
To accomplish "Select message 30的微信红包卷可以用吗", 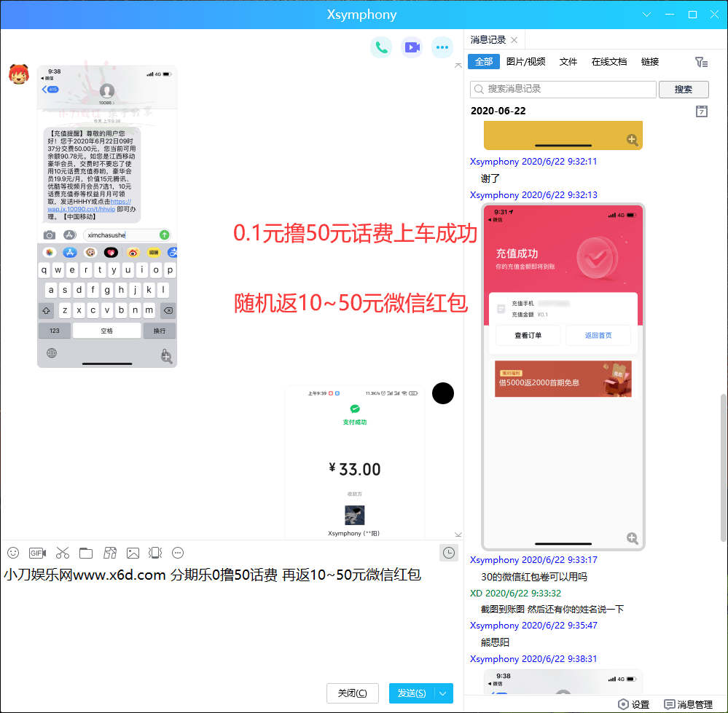I will click(x=534, y=577).
